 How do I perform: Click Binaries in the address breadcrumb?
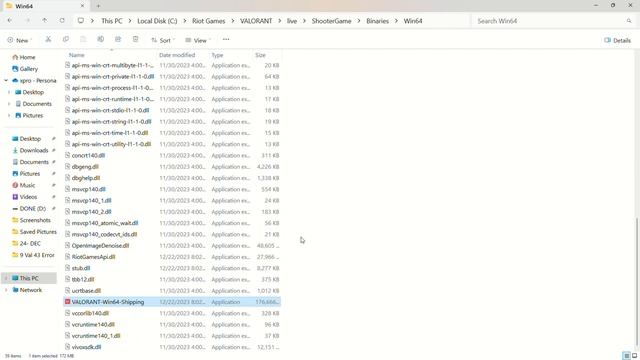click(378, 21)
